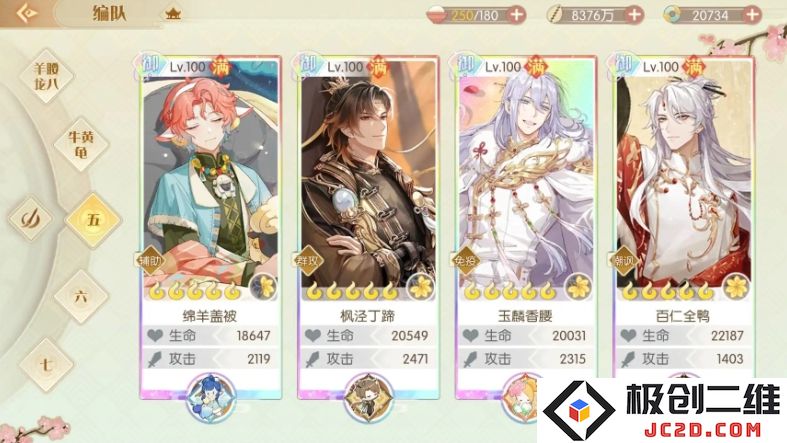
Task: Switch to the 牛黄龟 team preset
Action: coord(81,144)
